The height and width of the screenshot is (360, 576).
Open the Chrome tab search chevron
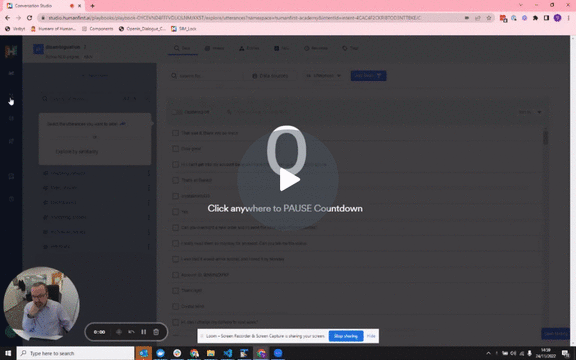pyautogui.click(x=521, y=5)
